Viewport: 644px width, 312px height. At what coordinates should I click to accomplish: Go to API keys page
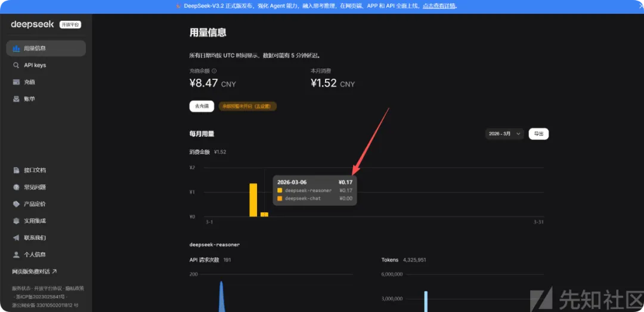pyautogui.click(x=46, y=66)
